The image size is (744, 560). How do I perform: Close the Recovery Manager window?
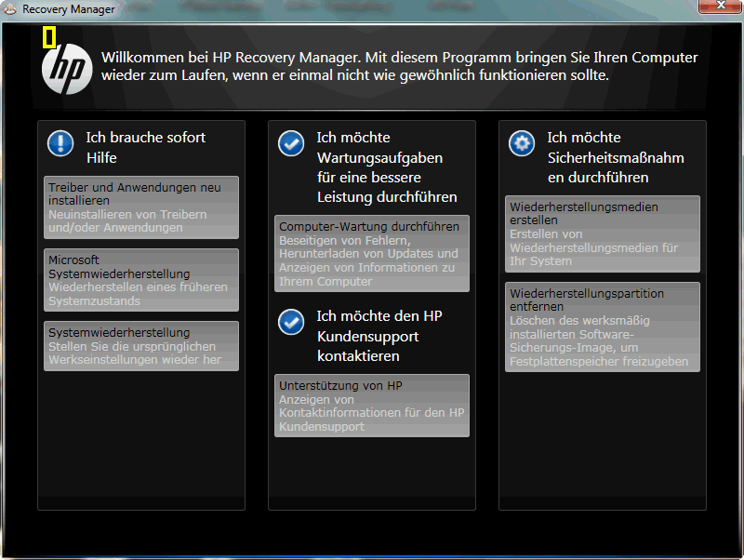click(x=720, y=6)
